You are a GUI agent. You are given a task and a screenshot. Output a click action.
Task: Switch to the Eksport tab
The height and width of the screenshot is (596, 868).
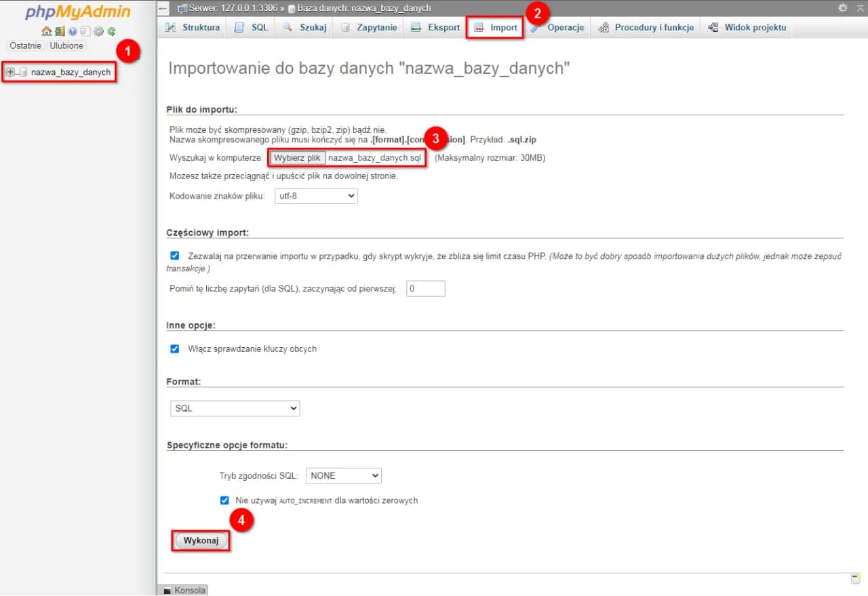pos(435,28)
